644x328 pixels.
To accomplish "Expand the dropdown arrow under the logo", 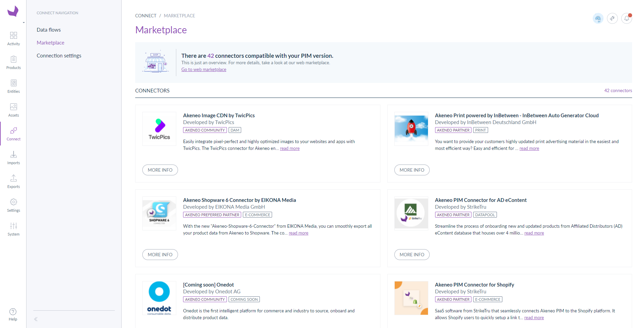I will (x=24, y=23).
